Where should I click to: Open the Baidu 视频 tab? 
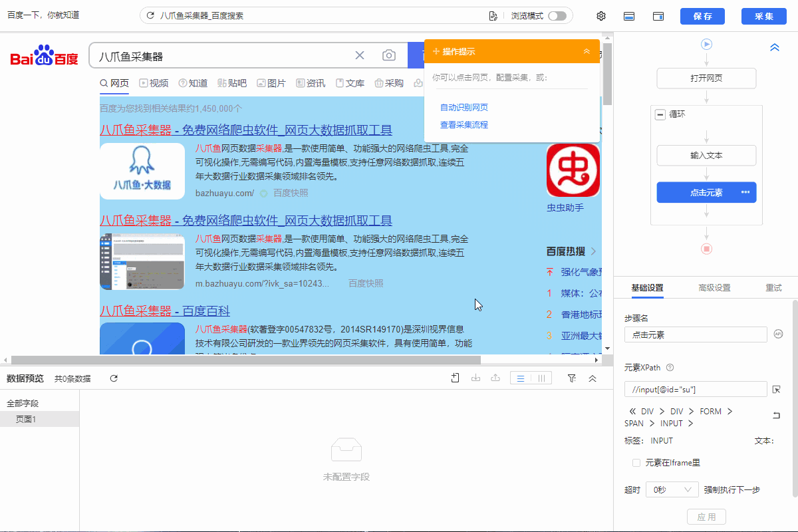[x=154, y=83]
